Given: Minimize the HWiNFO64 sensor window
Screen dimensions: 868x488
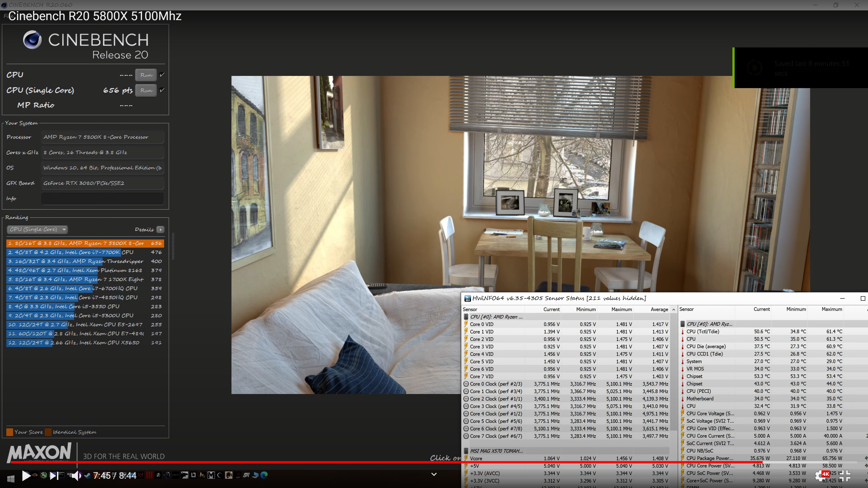Looking at the screenshot, I should pos(842,298).
